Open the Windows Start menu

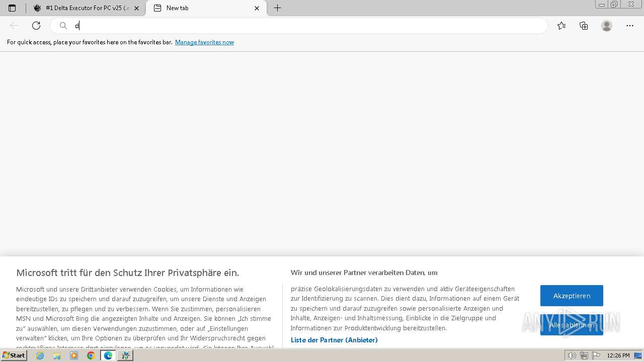click(14, 355)
